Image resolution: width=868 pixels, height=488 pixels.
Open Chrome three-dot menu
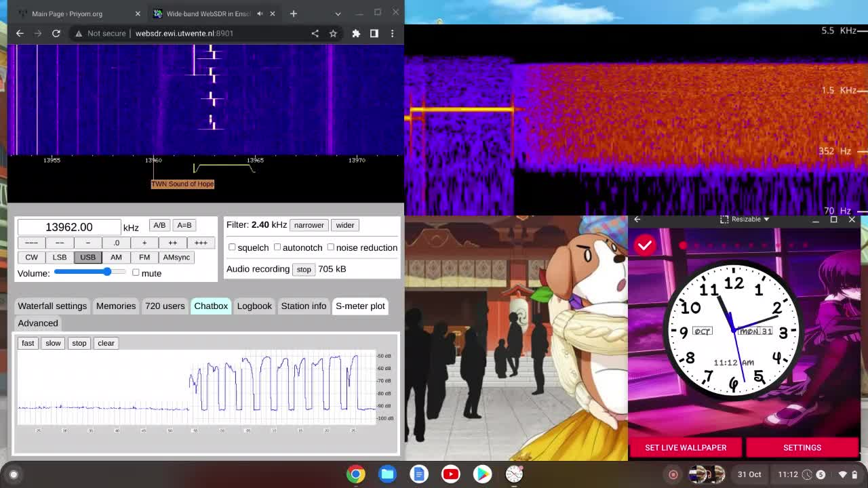pos(392,33)
